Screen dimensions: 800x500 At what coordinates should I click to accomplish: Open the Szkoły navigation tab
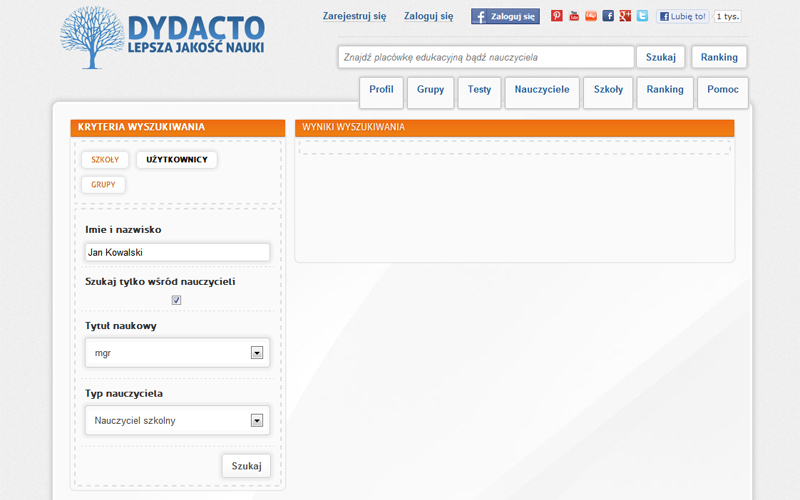pos(608,92)
